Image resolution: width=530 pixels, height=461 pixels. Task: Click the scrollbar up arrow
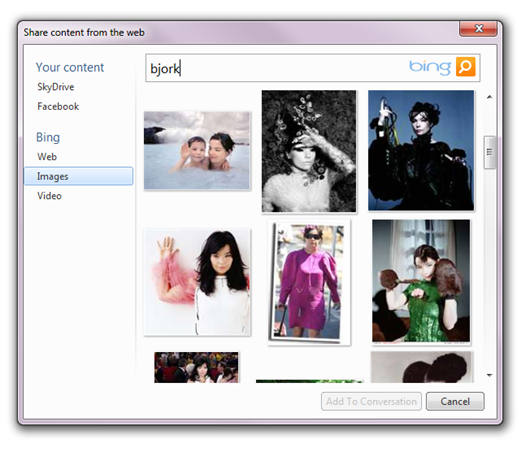coord(489,97)
